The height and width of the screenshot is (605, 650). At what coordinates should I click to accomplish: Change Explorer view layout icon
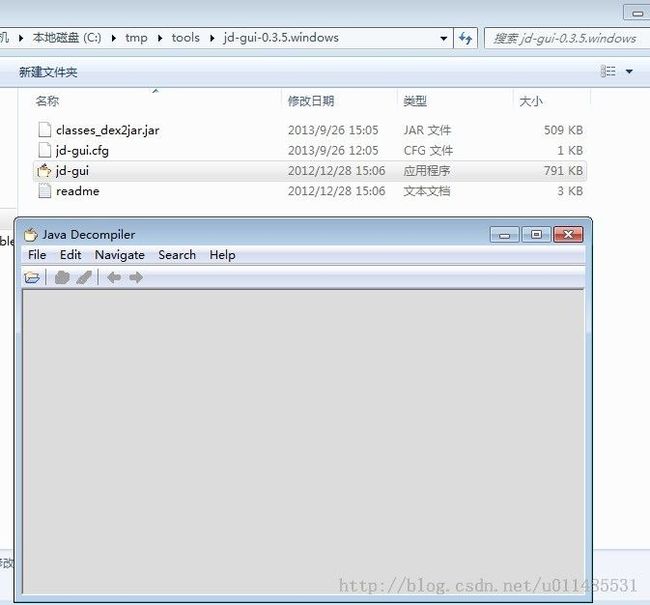click(x=608, y=71)
